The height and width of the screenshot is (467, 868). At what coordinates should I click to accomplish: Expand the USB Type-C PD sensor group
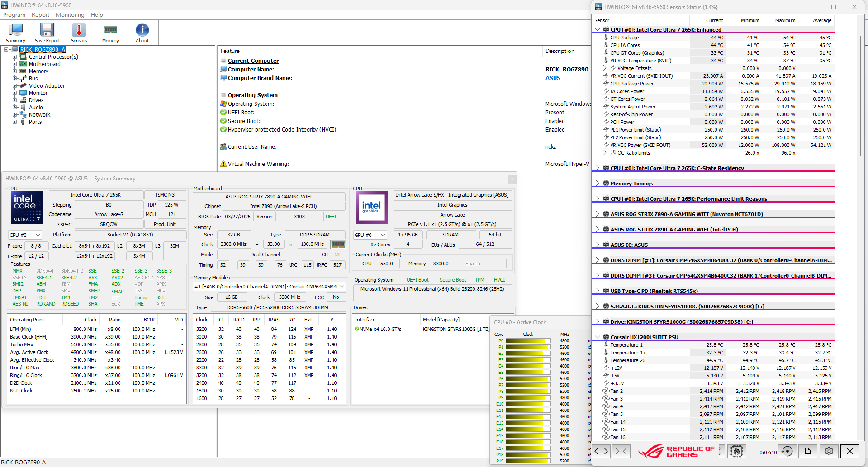[598, 291]
